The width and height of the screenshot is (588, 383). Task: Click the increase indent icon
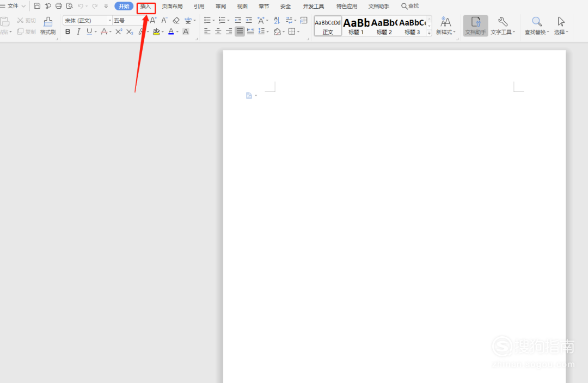click(x=249, y=20)
